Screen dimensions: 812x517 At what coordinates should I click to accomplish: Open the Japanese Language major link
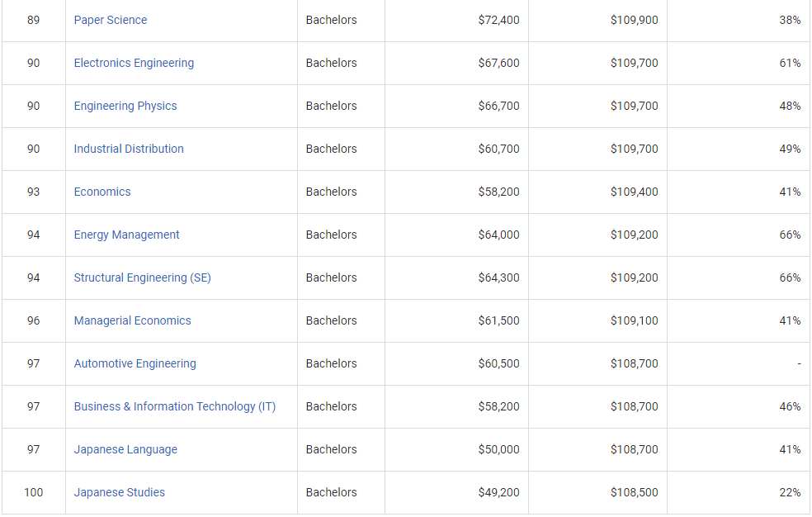125,449
